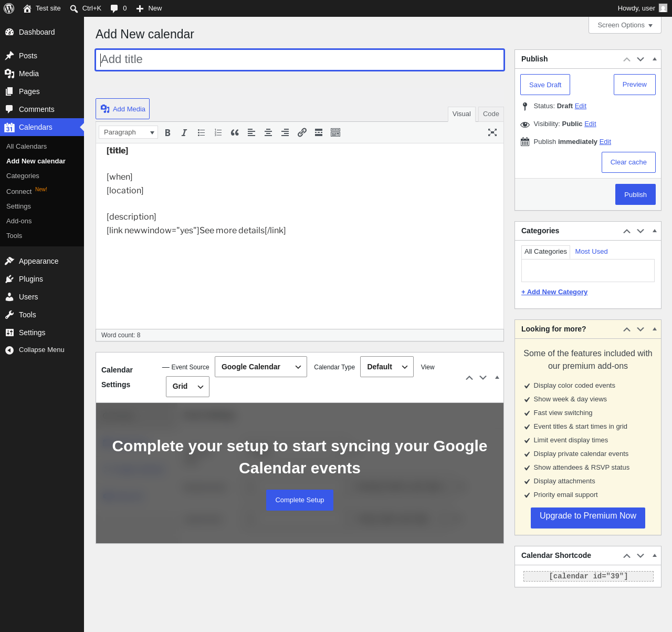
Task: Move Publish box down
Action: (x=640, y=59)
